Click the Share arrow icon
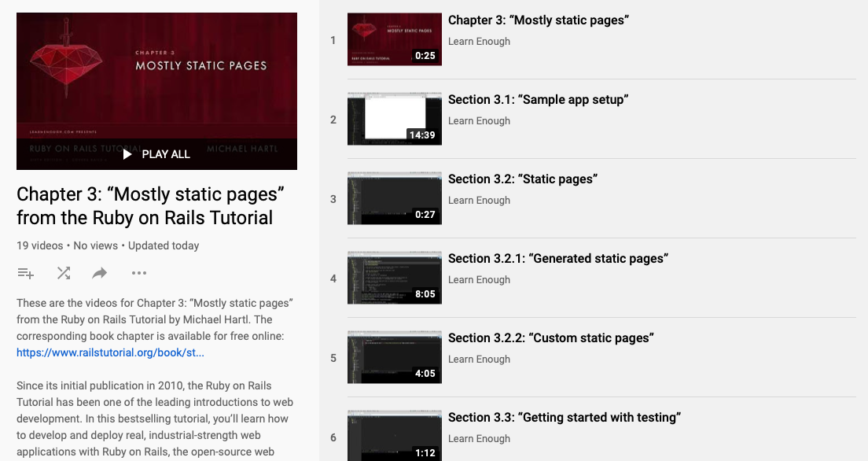 100,273
